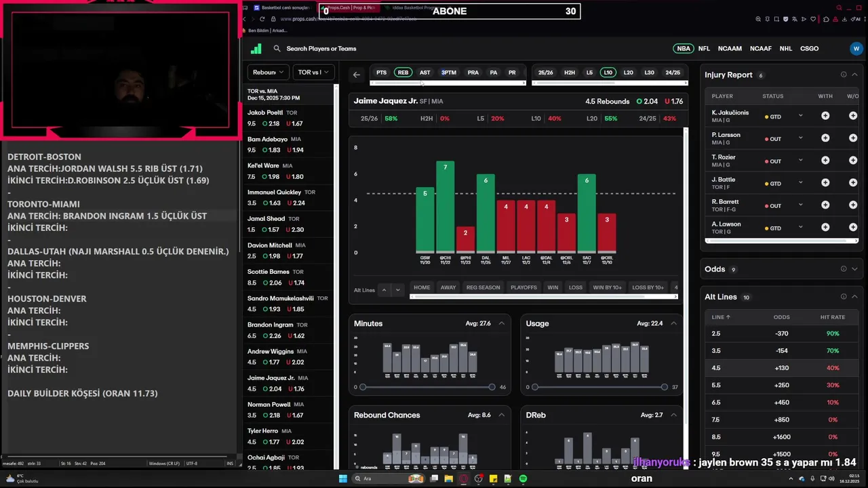Click Injury Report info icon
Viewport: 868px width, 488px height.
[844, 75]
